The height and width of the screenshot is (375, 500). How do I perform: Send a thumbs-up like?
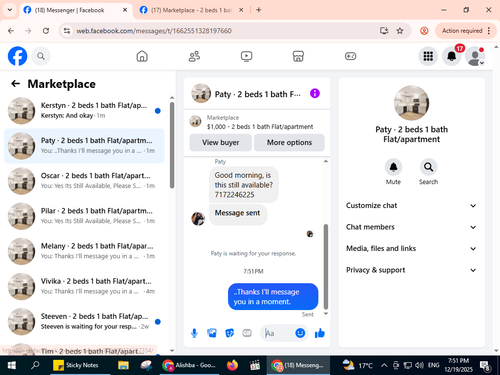(x=319, y=333)
